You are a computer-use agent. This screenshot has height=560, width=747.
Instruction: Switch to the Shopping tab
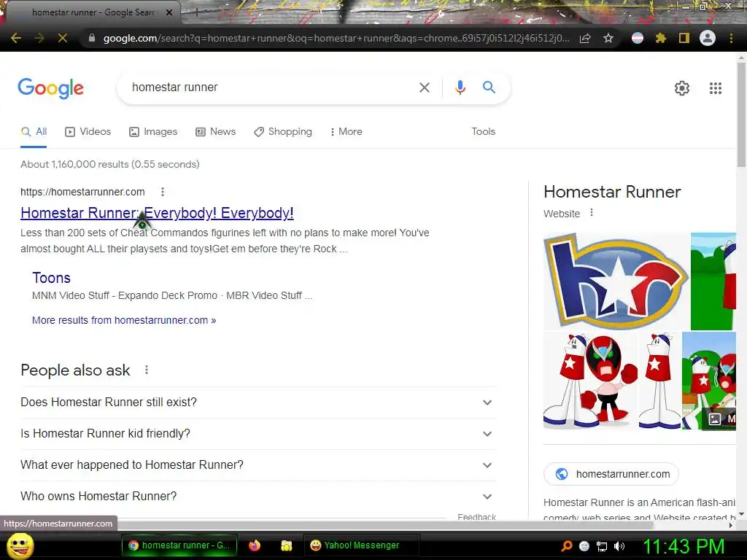283,131
